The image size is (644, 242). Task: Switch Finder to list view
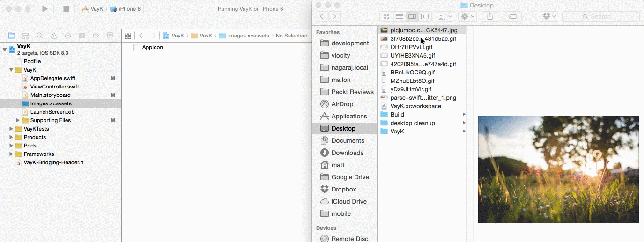click(400, 16)
